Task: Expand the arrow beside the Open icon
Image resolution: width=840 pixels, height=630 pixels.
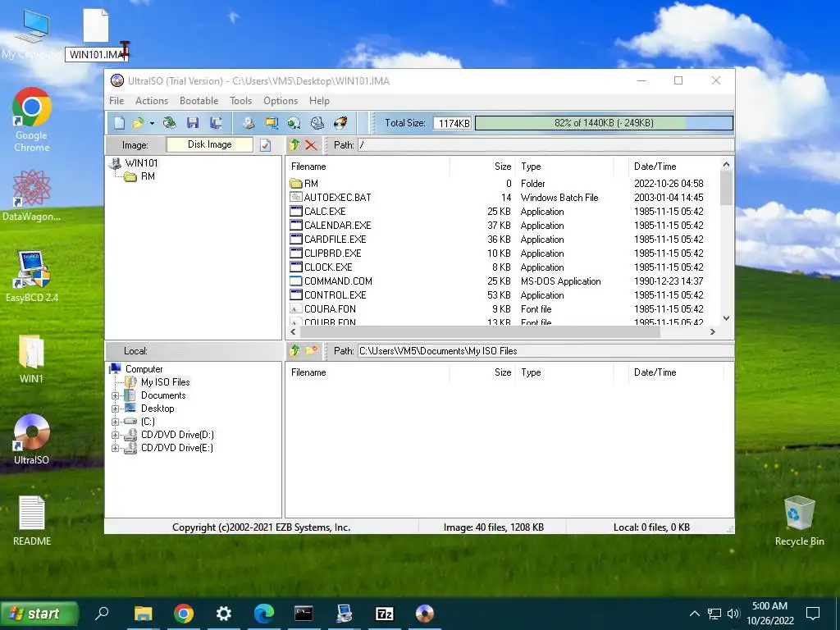Action: coord(152,124)
